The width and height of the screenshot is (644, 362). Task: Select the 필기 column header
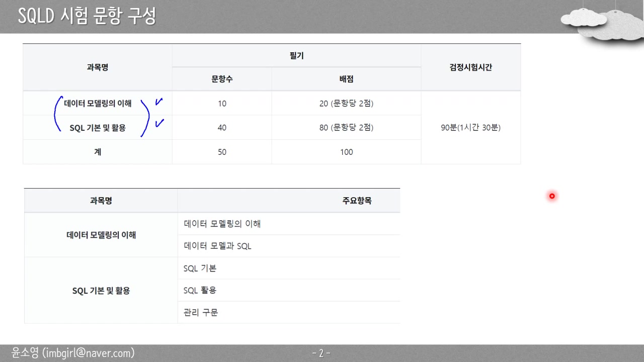pyautogui.click(x=296, y=55)
